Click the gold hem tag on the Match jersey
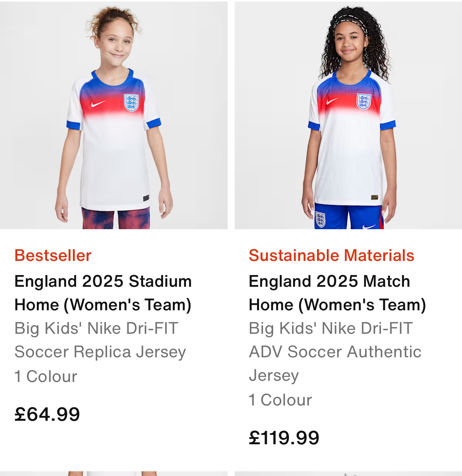Image resolution: width=462 pixels, height=476 pixels. click(x=374, y=197)
